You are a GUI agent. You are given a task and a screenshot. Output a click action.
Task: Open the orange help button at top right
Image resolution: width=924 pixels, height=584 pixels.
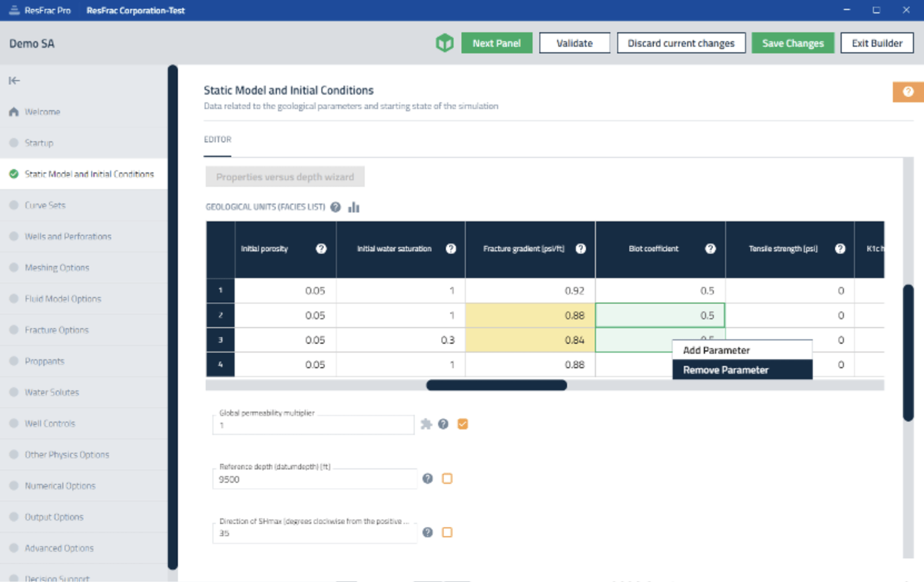907,92
